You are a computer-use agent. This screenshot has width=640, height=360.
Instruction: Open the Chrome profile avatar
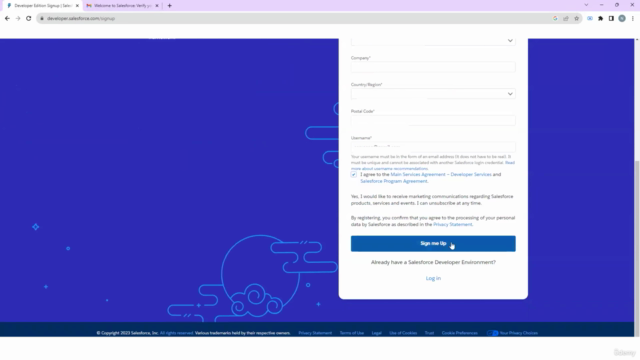[622, 18]
